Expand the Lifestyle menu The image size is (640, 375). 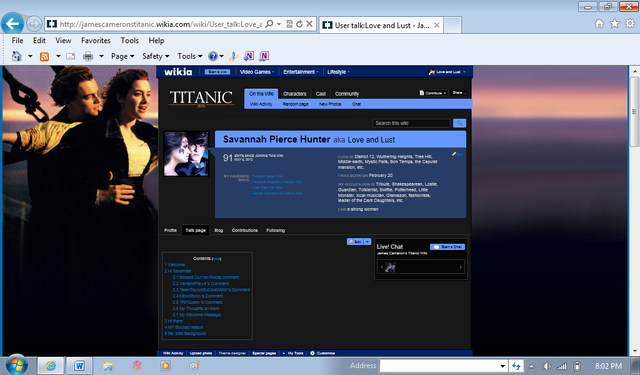[338, 72]
